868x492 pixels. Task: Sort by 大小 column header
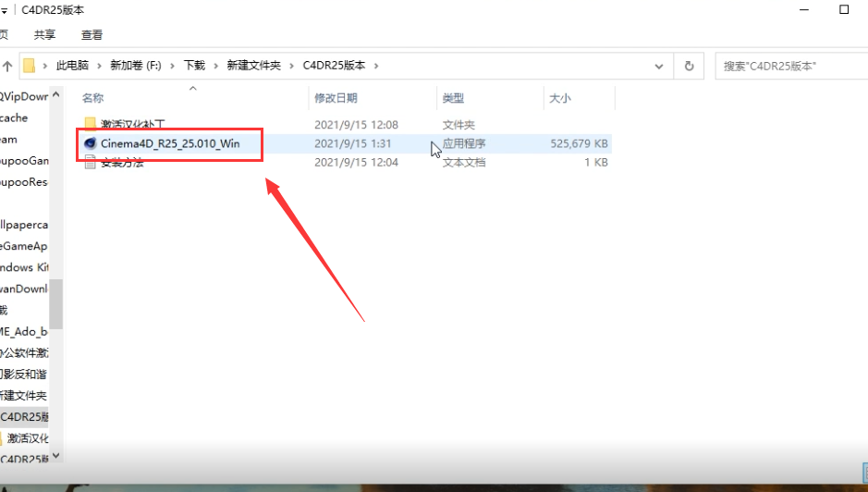(559, 98)
